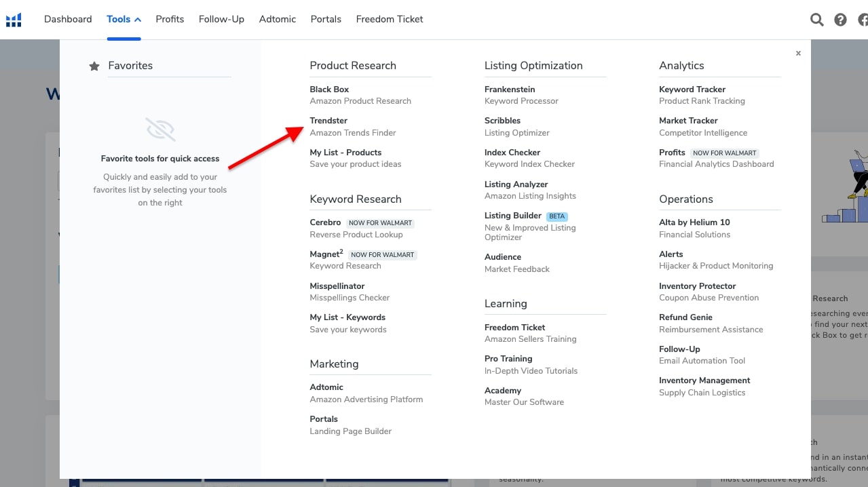Close the tools menu with X
868x487 pixels.
pos(798,53)
